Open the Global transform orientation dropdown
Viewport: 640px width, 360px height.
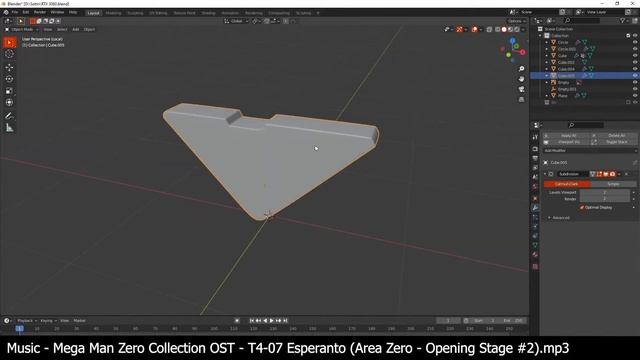(236, 21)
